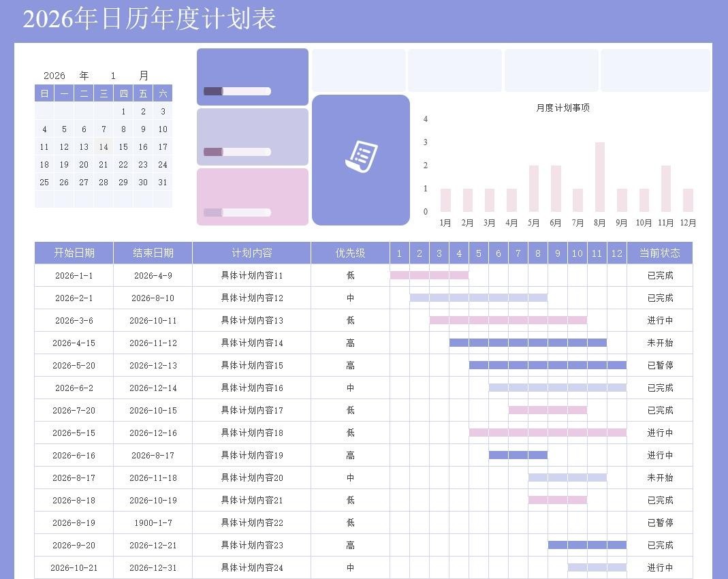
Task: Select the cell 具体计划内容19
Action: click(252, 455)
